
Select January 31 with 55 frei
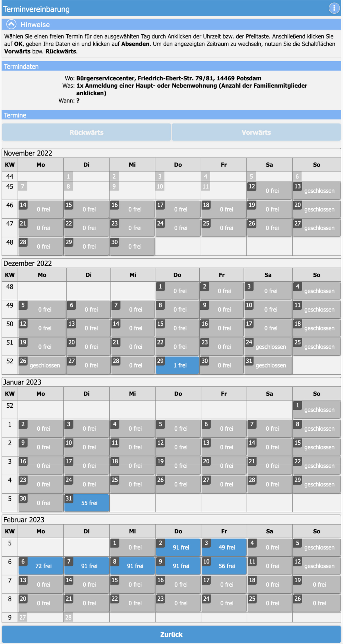tap(87, 503)
